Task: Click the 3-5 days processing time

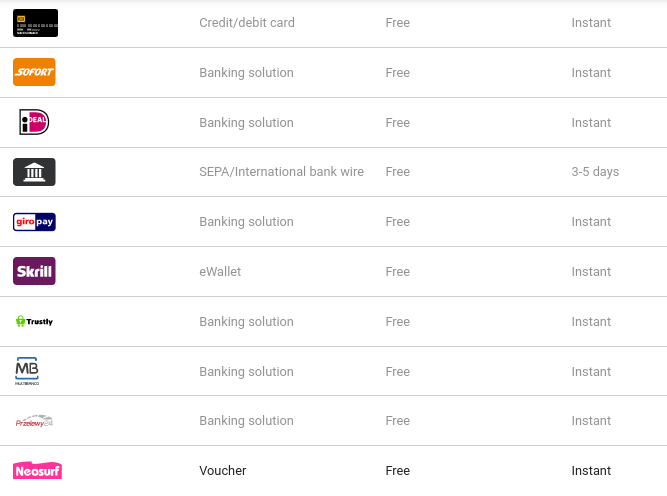Action: pos(595,171)
